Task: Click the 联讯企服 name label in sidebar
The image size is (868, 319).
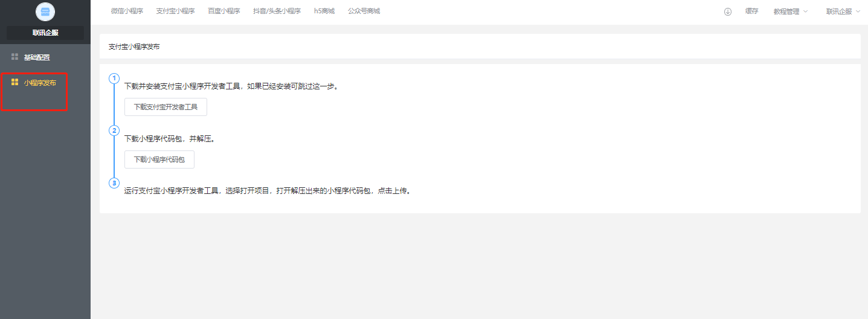Action: pos(45,33)
